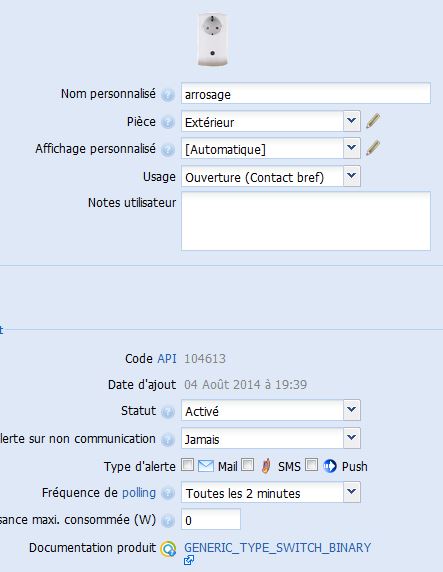Screen dimensions: 443x572
Task: Click the Documentation produit search icon
Action: tap(168, 549)
